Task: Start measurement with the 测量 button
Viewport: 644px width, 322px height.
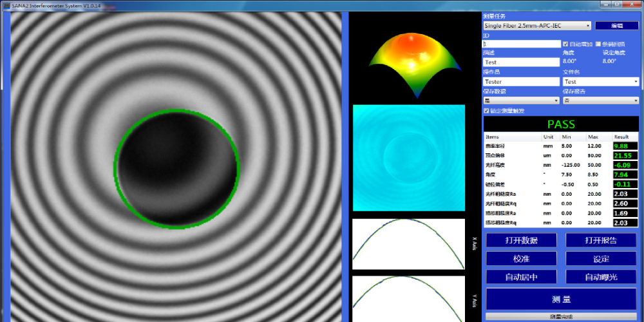Action: [561, 299]
